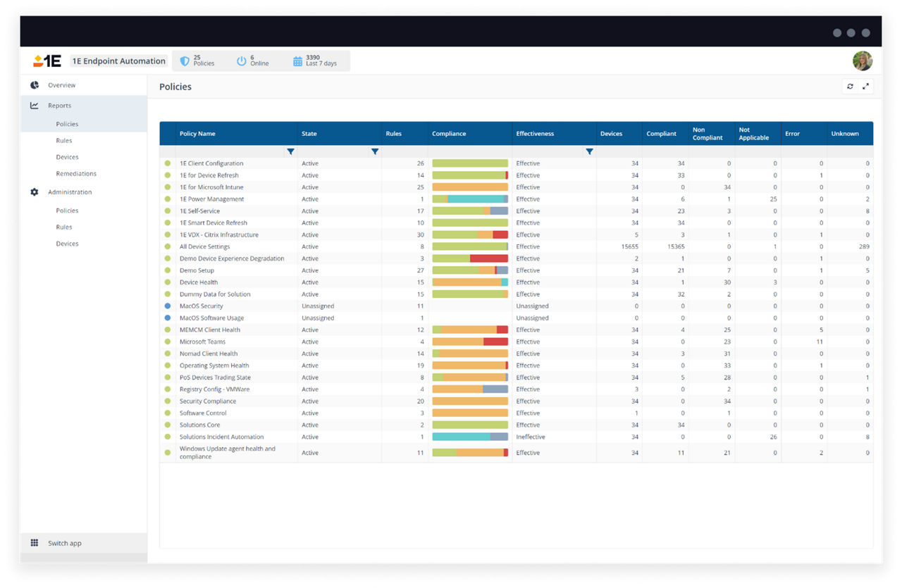Click the Overview pie chart icon
The height and width of the screenshot is (588, 902).
[35, 85]
